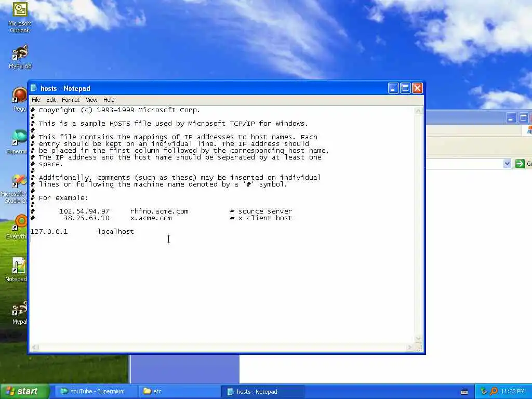Click the orange magnifier tray icon

pyautogui.click(x=494, y=391)
